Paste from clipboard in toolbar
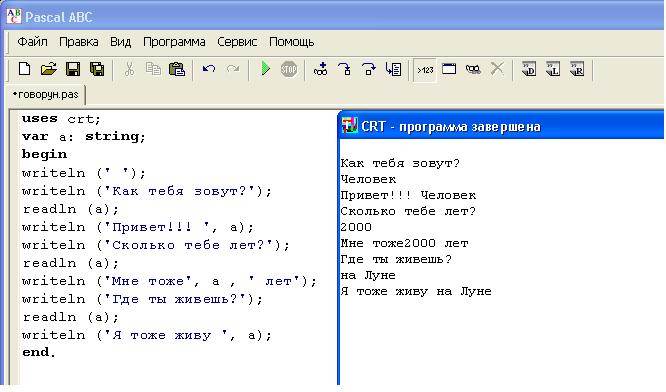 177,69
